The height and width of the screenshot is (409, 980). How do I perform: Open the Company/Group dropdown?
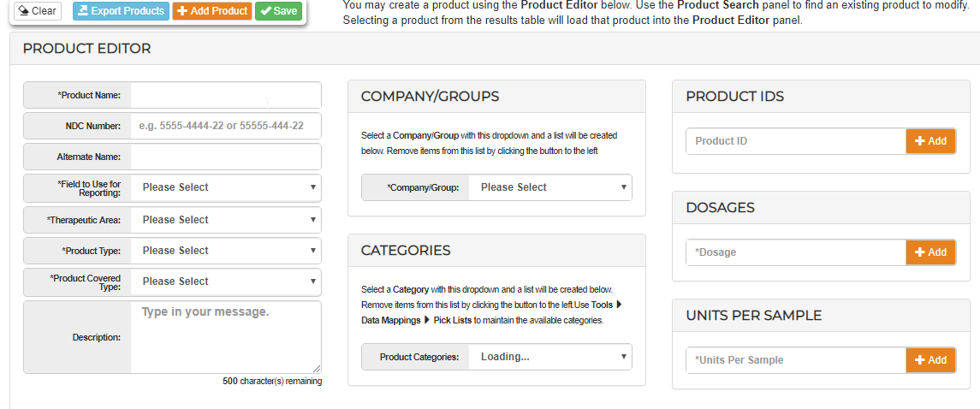tap(549, 187)
